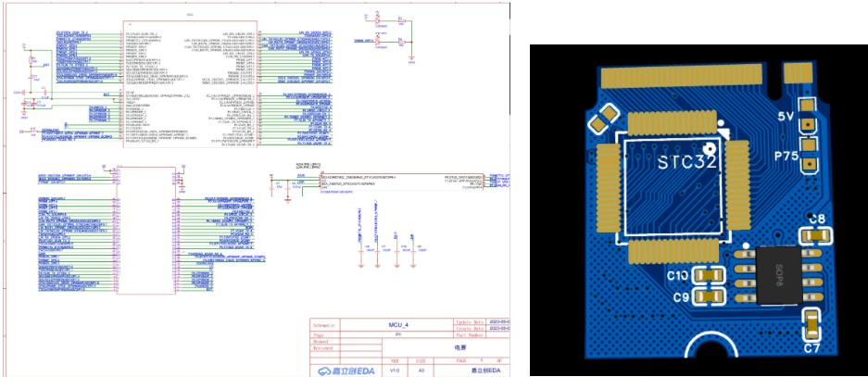This screenshot has height=377, width=868.
Task: Select the C8 capacitor footprint
Action: (x=816, y=236)
